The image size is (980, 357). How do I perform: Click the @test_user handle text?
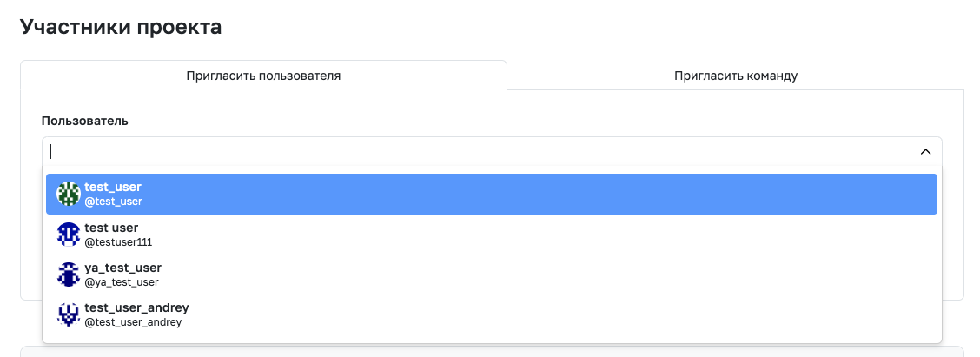click(x=113, y=202)
